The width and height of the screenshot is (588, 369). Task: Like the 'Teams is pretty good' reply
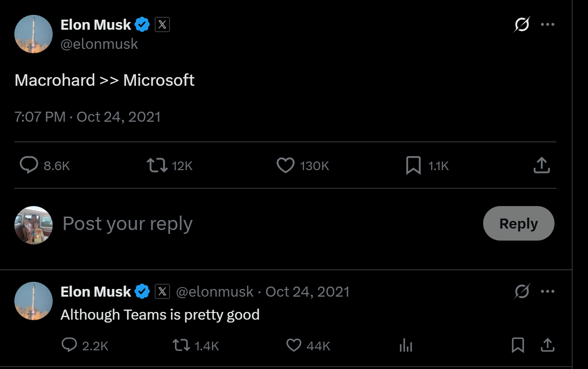(x=294, y=345)
